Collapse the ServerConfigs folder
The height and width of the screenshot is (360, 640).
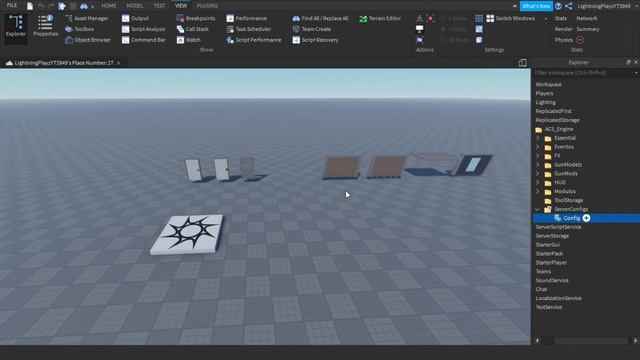pyautogui.click(x=538, y=209)
